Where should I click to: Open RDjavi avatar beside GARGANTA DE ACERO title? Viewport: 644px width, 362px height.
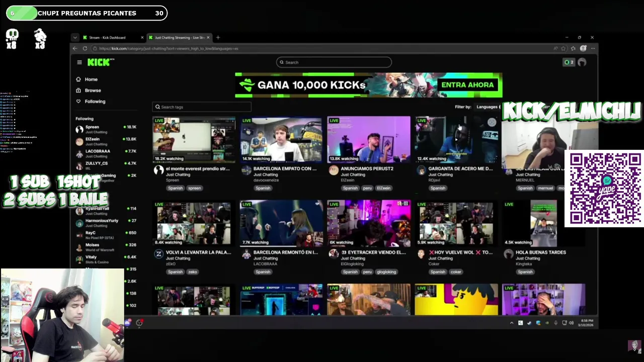click(x=421, y=170)
